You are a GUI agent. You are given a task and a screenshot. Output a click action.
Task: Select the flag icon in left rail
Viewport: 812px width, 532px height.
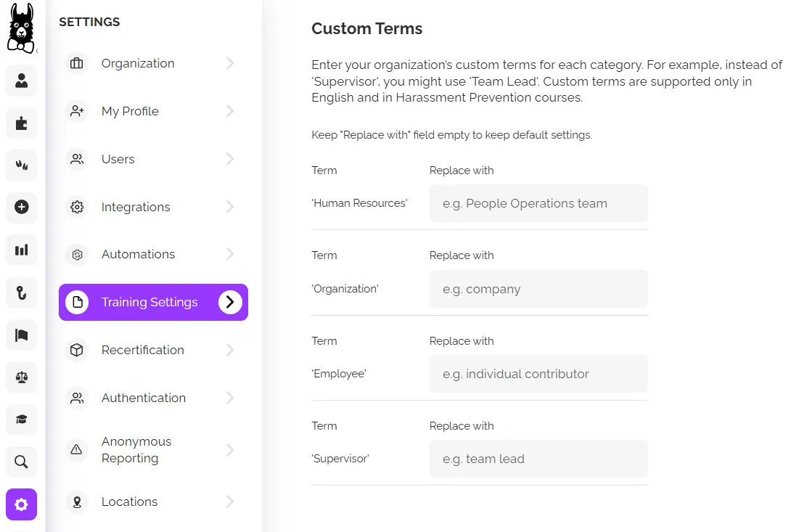coord(22,335)
